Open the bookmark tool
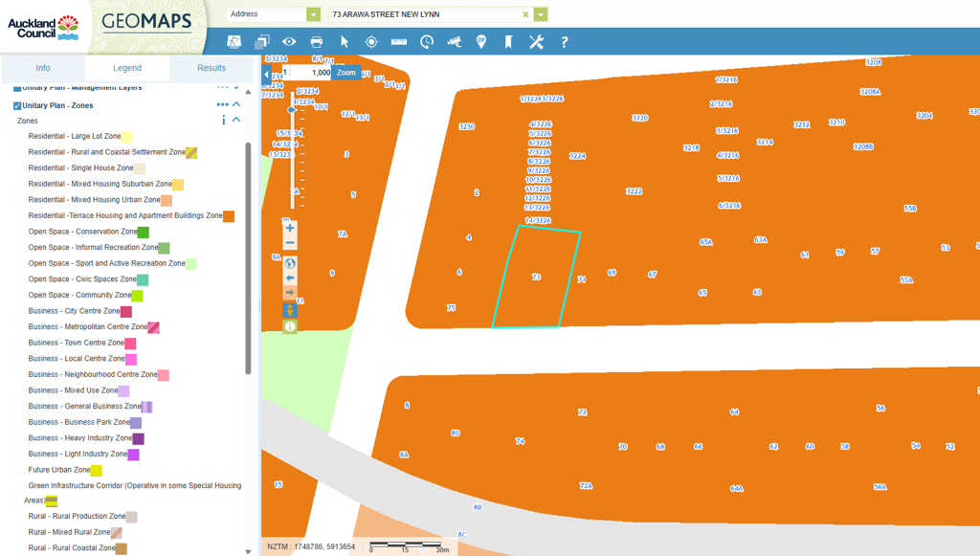The height and width of the screenshot is (556, 980). pos(508,42)
